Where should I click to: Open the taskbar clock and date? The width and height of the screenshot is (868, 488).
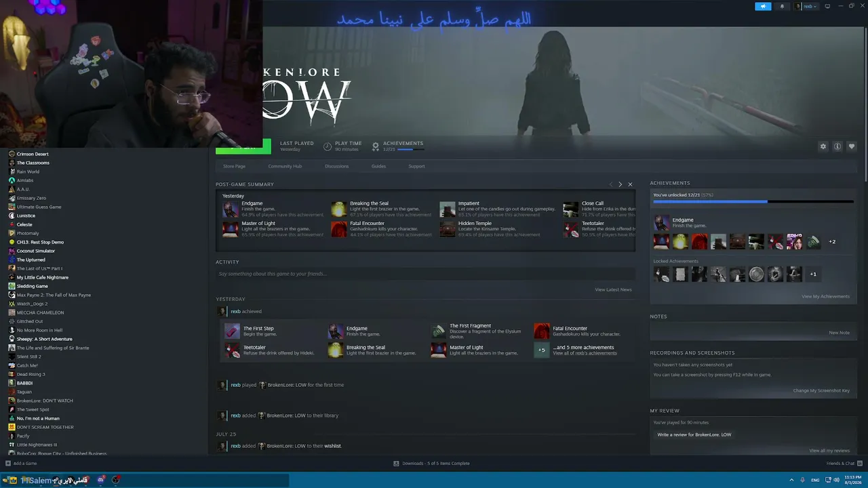853,480
